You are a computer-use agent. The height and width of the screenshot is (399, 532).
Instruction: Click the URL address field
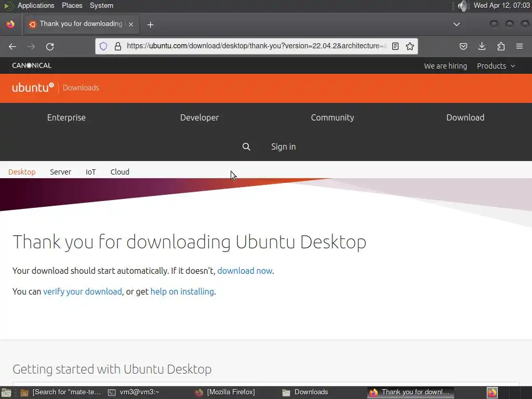256,46
